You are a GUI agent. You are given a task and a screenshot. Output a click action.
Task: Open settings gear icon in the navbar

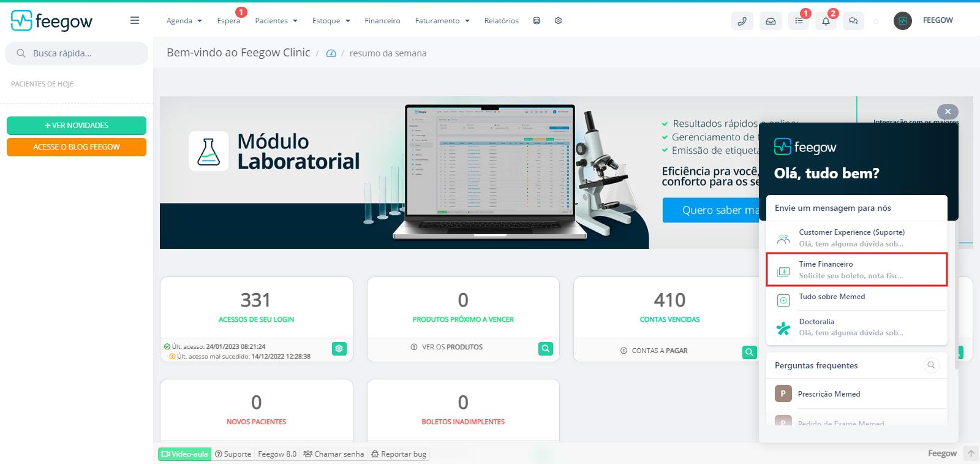pyautogui.click(x=558, y=21)
